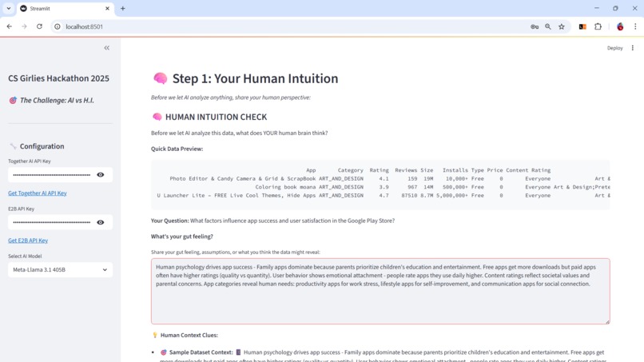Click The Challenge: AI vs H.I. text
The height and width of the screenshot is (362, 644).
pyautogui.click(x=57, y=100)
